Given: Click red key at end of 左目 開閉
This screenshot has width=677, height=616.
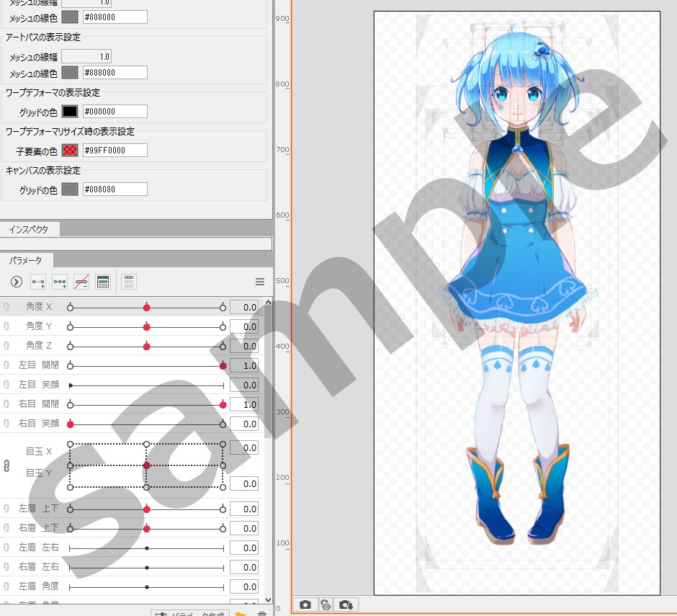Looking at the screenshot, I should pos(223,366).
